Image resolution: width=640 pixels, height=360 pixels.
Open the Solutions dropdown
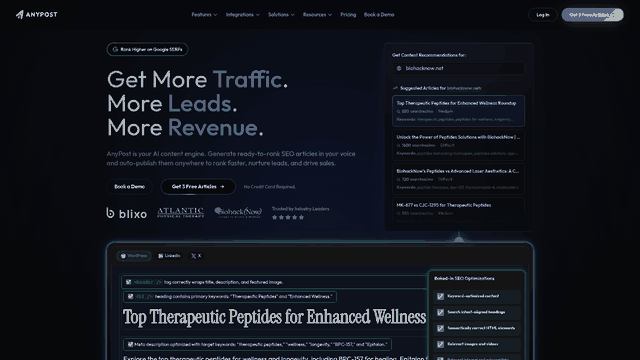(281, 15)
